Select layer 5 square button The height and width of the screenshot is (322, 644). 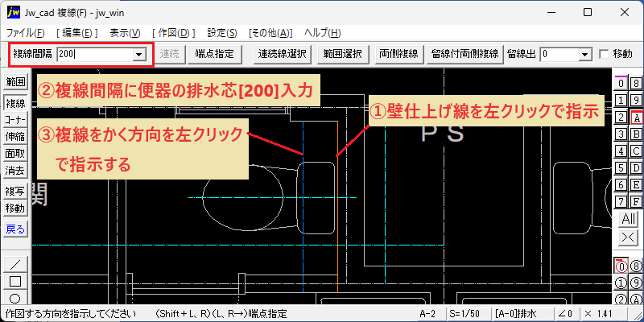coord(621,168)
